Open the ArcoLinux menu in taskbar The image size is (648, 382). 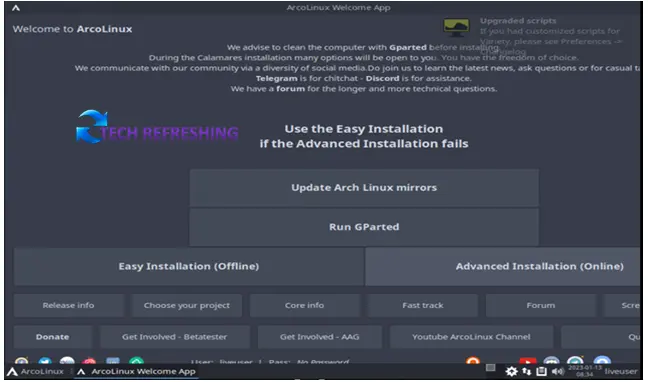[36, 372]
